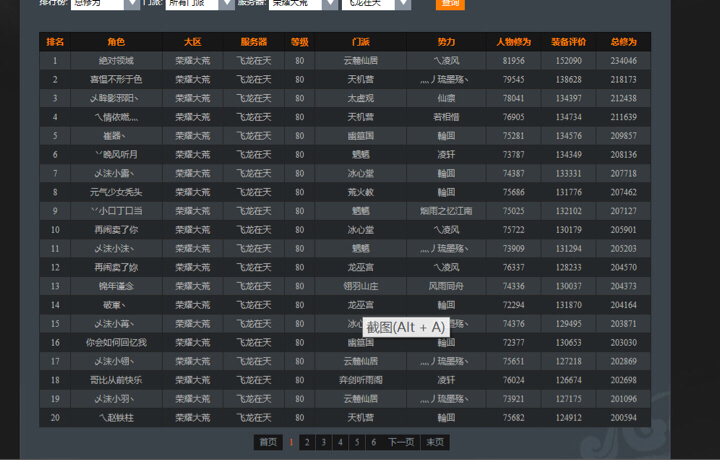Click the 势力 column header
The image size is (720, 460).
pos(446,42)
